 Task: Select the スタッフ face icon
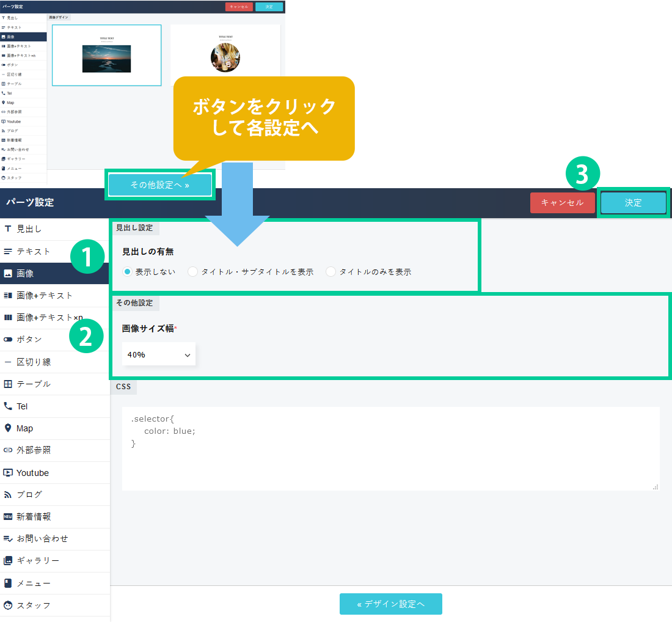pyautogui.click(x=8, y=606)
